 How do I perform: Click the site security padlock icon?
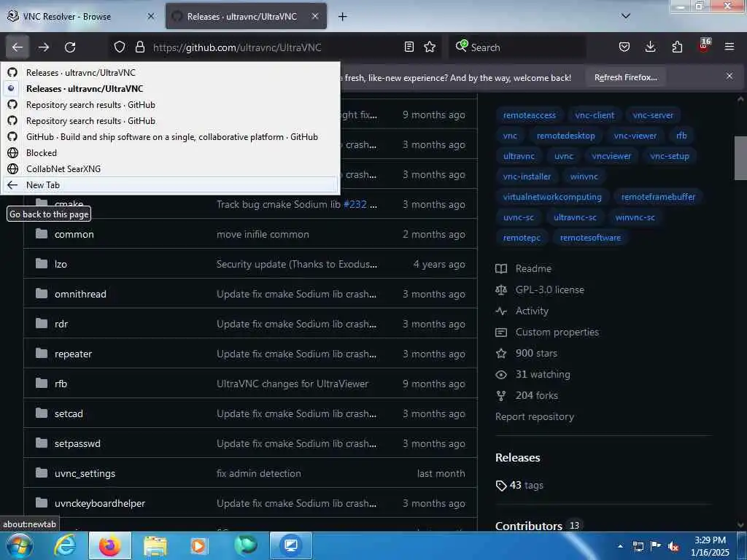[139, 47]
